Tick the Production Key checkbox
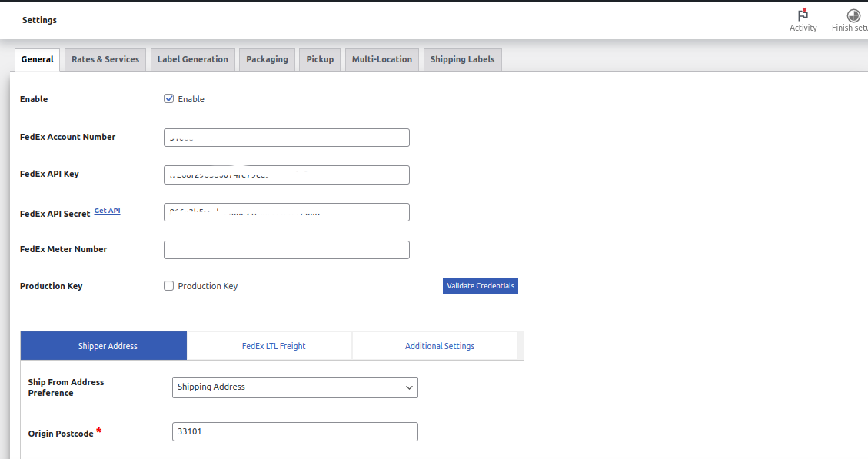The image size is (868, 459). (x=169, y=286)
